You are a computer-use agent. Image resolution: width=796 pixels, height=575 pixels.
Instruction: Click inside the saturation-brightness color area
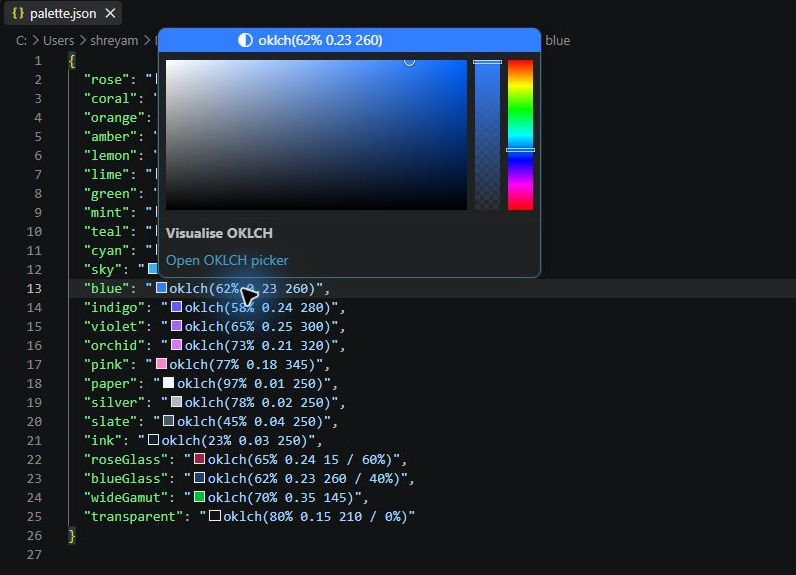point(316,134)
